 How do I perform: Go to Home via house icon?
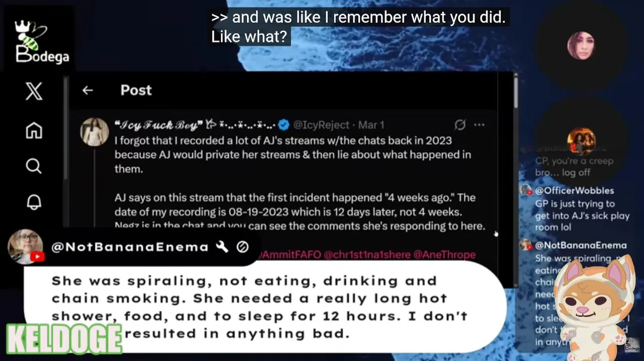pyautogui.click(x=34, y=130)
